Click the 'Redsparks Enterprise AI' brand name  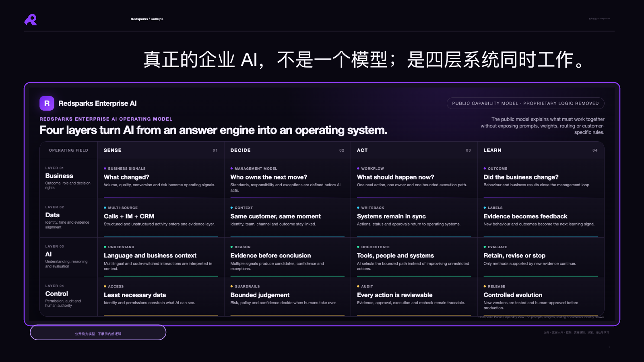[97, 103]
